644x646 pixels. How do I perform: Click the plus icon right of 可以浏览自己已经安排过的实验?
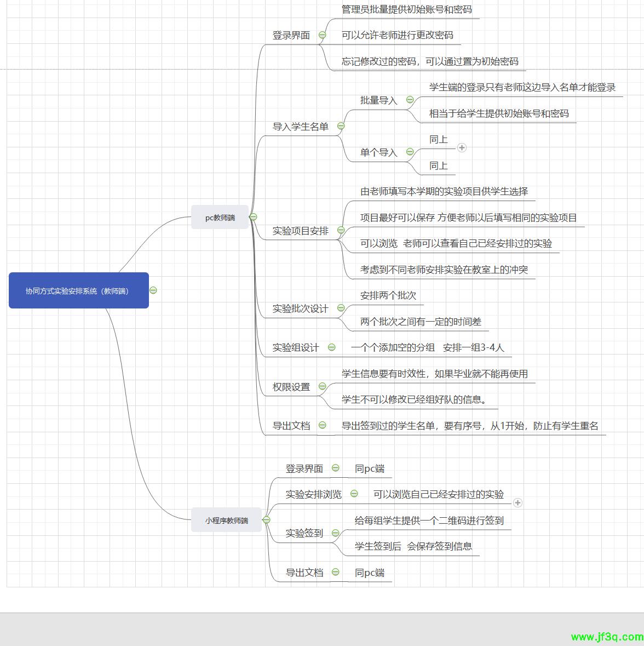pyautogui.click(x=517, y=502)
